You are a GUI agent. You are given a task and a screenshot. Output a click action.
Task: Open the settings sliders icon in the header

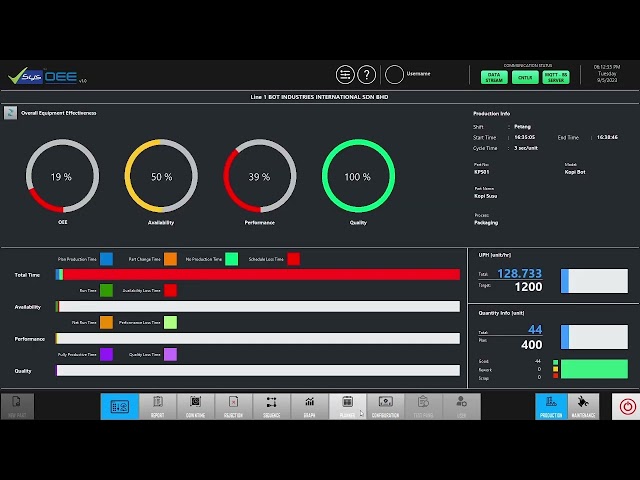[345, 75]
